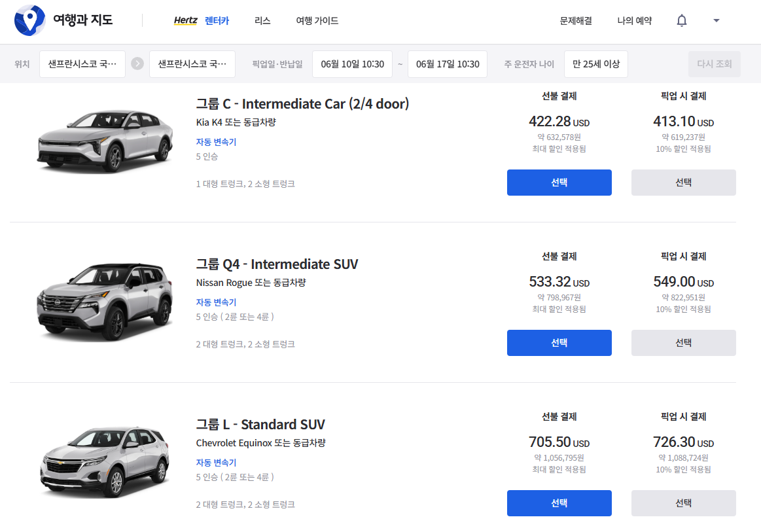Select pay-at-pickup Nissan Rogue at 549.00 USD
The width and height of the screenshot is (761, 532).
click(x=684, y=343)
